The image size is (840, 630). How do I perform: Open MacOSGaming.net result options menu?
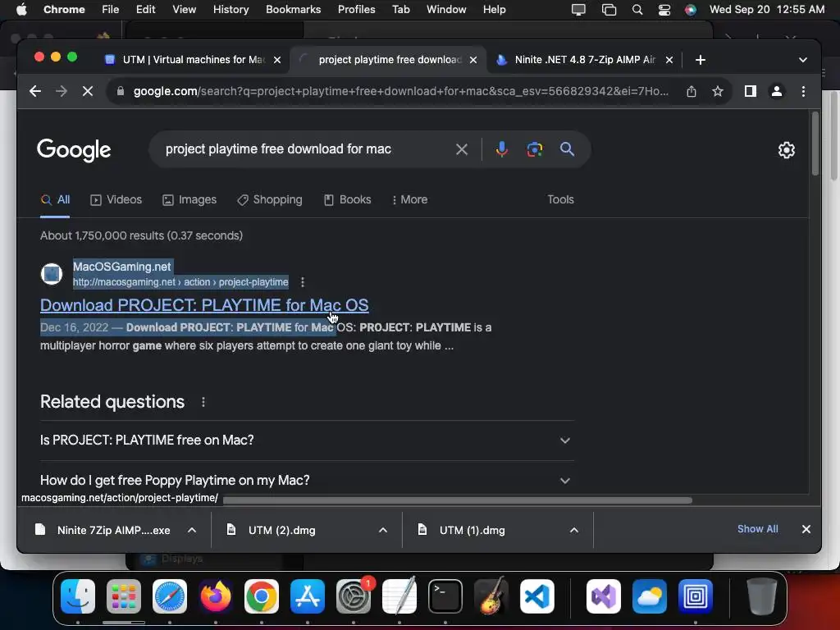(x=303, y=282)
